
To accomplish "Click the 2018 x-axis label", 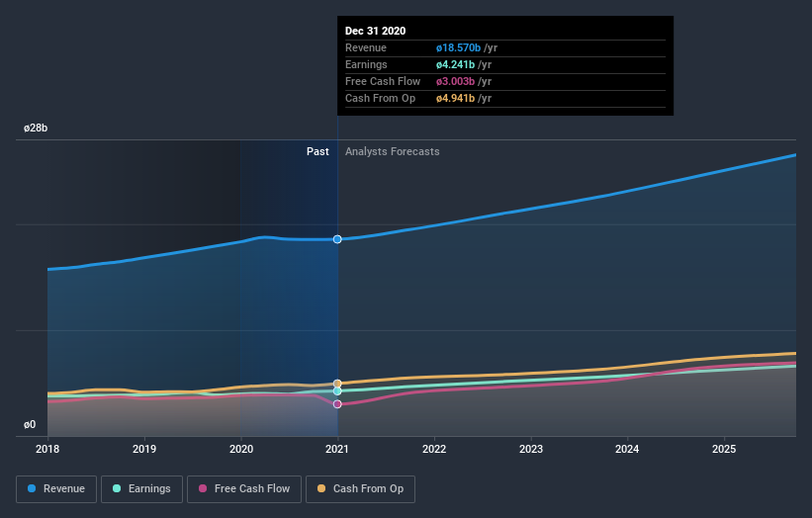I will tap(47, 449).
